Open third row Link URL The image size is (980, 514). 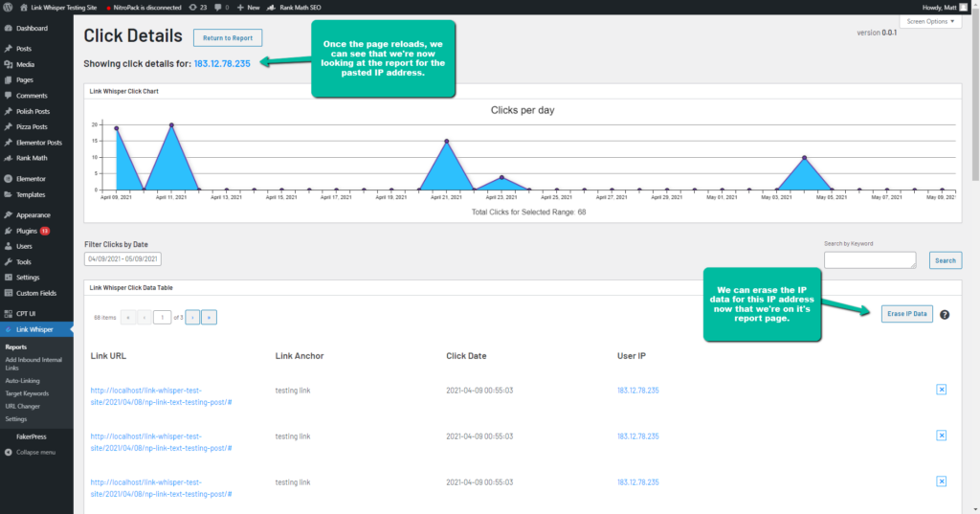point(161,488)
